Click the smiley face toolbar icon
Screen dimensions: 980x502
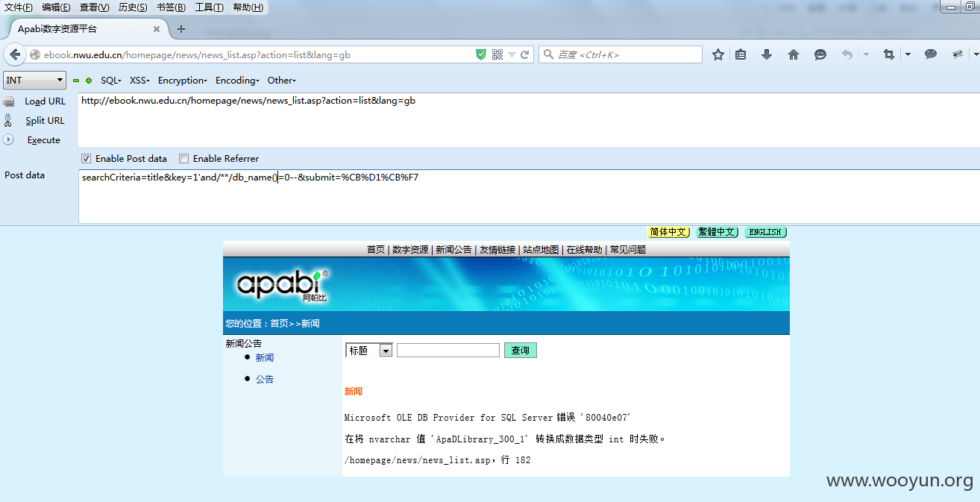point(820,54)
